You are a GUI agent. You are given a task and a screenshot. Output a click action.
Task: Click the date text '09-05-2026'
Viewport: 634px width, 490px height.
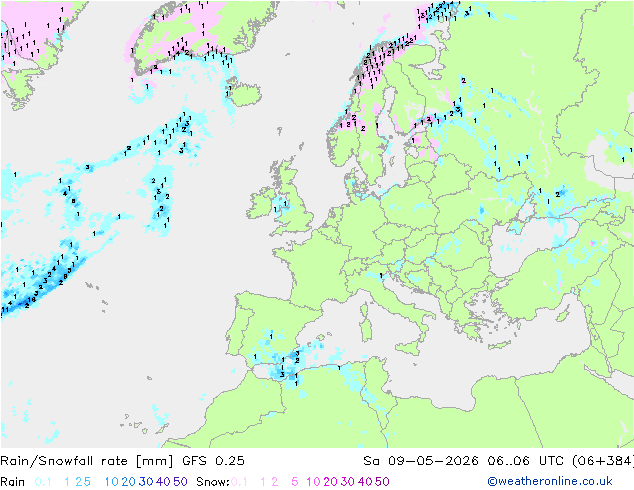click(x=433, y=461)
